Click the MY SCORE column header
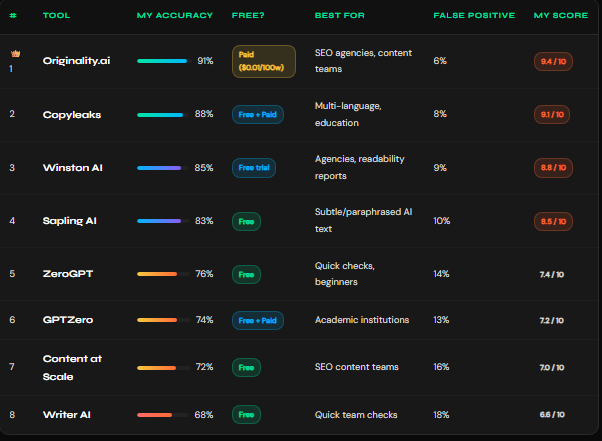Screen dimensions: 602x441 click(x=561, y=15)
